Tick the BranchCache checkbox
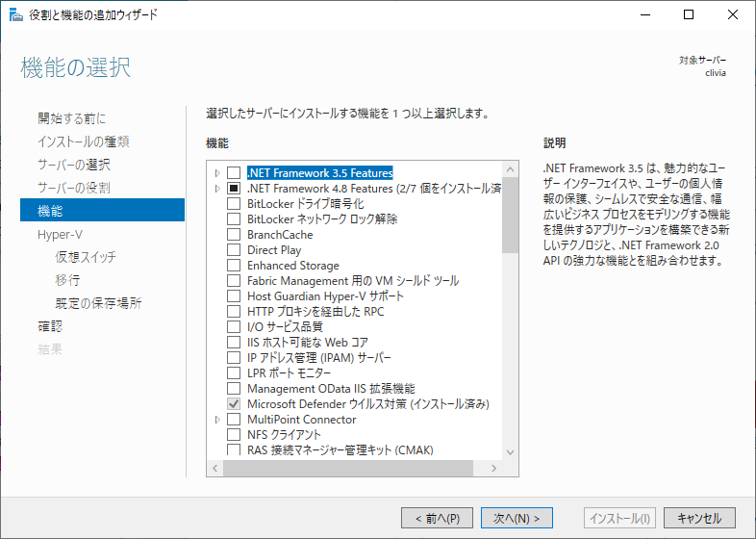756x539 pixels. tap(234, 235)
